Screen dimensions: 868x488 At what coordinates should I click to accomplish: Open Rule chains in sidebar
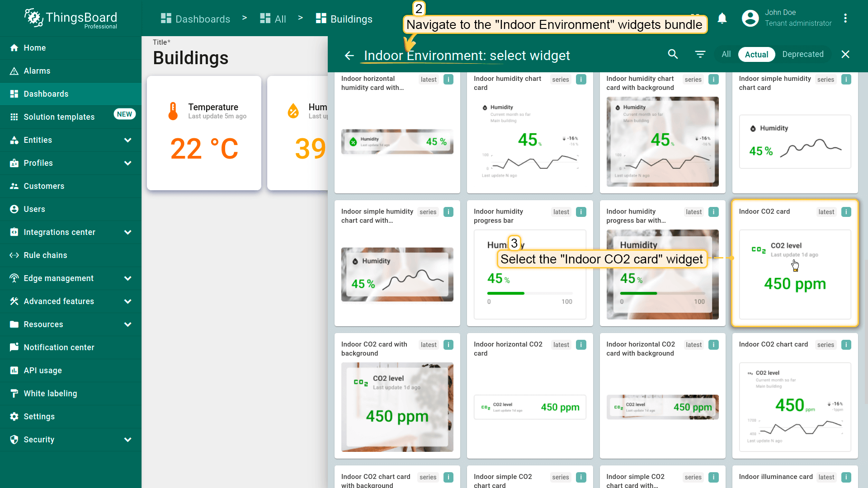45,255
